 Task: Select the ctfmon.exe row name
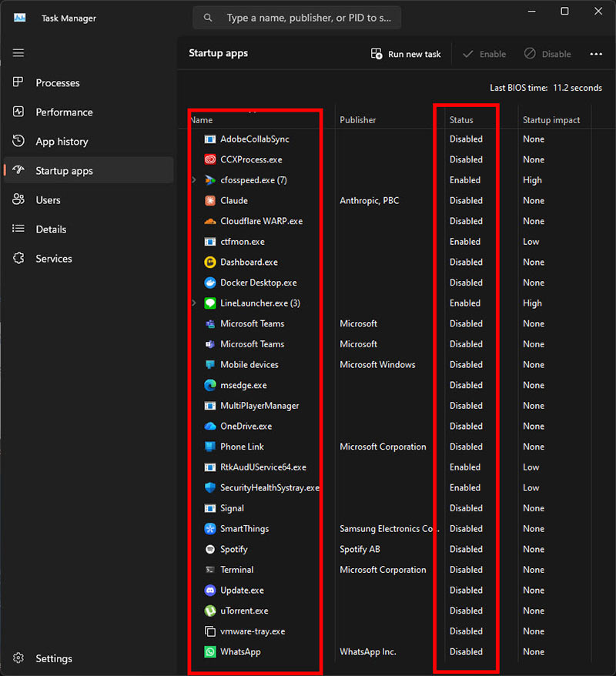click(243, 242)
